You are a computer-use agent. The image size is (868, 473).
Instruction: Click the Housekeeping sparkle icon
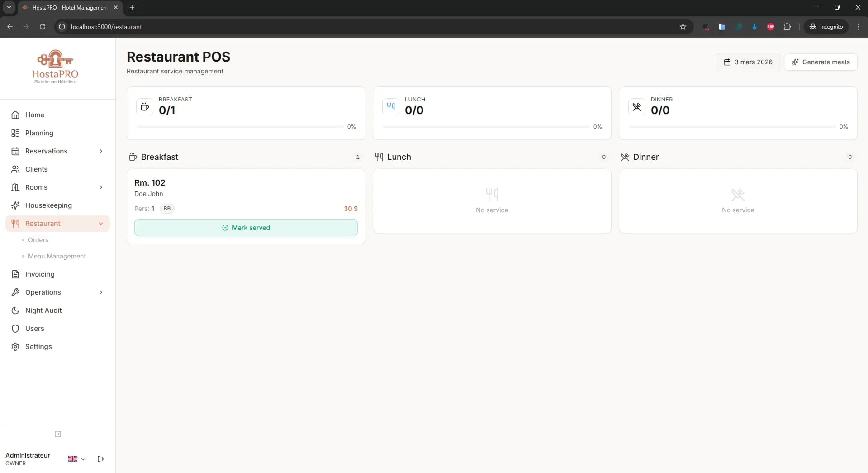pyautogui.click(x=15, y=205)
